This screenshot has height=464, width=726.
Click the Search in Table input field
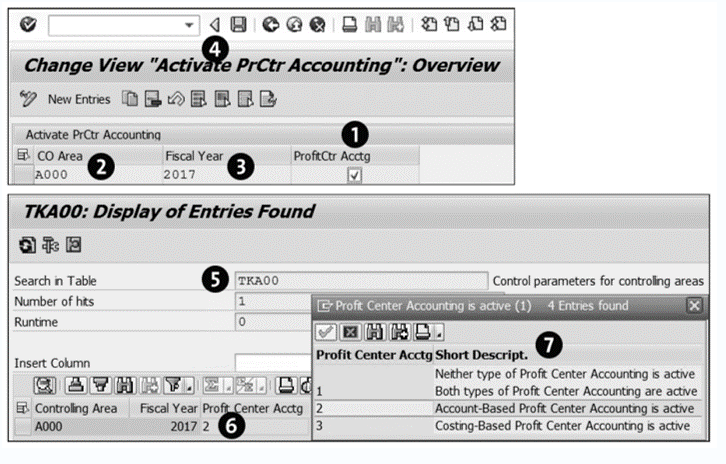click(x=360, y=281)
